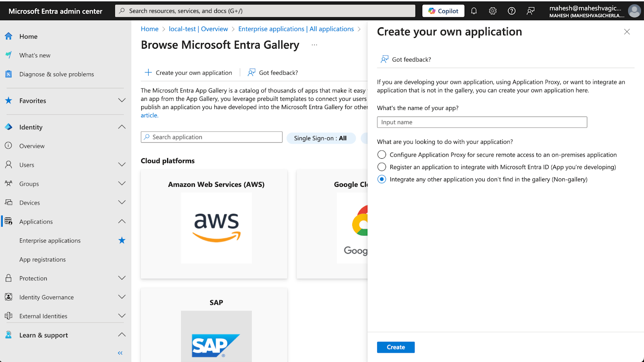Collapse the Identity section
Viewport: 644px width, 362px height.
[x=122, y=127]
